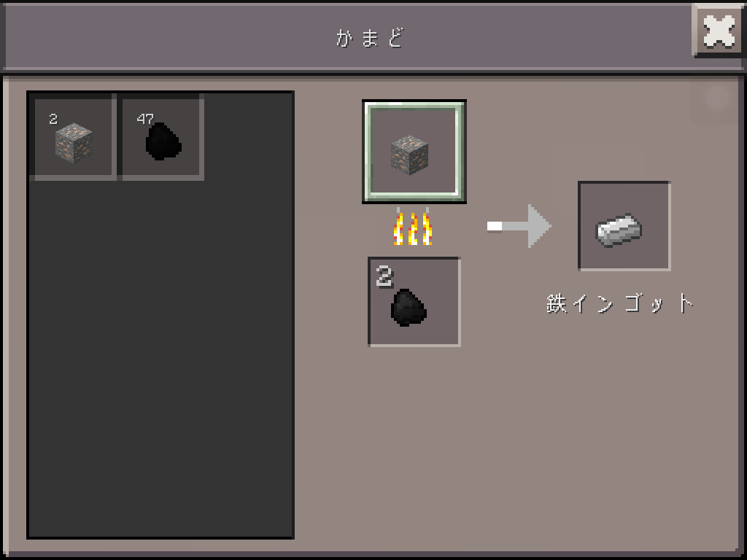The width and height of the screenshot is (747, 560).
Task: Click the empty panel area below fuel slot
Action: click(414, 443)
